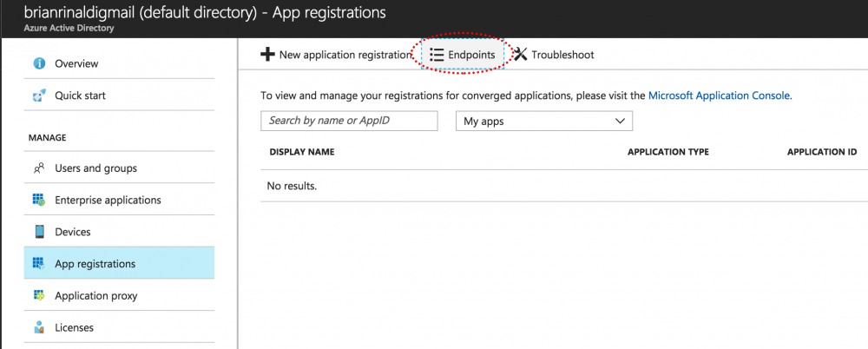Click the Overview info icon
The image size is (868, 349).
point(39,63)
